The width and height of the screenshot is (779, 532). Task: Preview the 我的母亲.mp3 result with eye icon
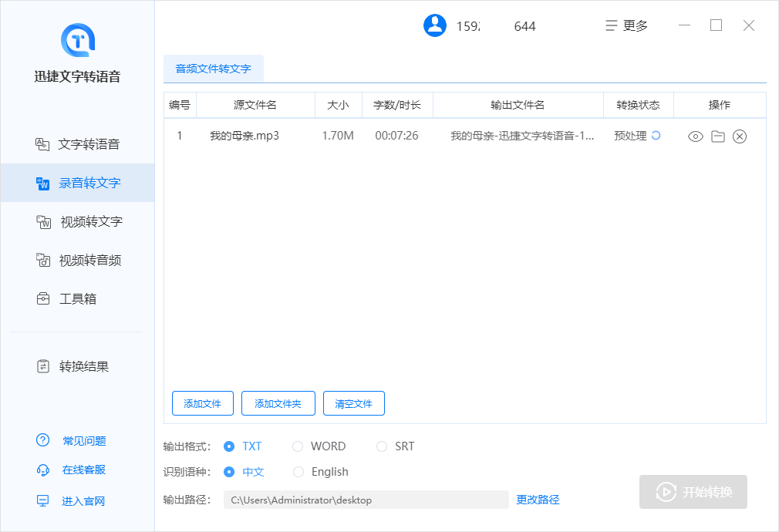(x=695, y=136)
